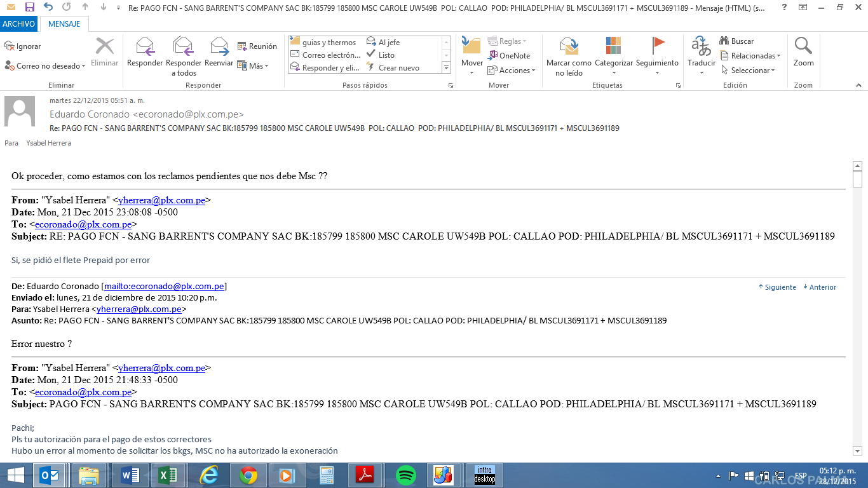Open Spotify from the taskbar
The image size is (868, 488).
(x=405, y=475)
